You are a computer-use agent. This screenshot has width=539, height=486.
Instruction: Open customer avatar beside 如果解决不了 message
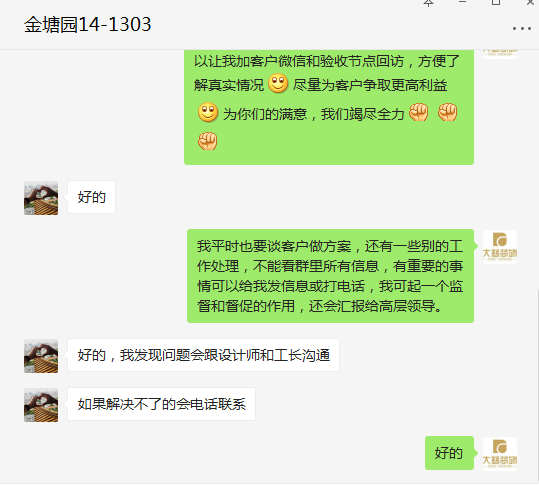click(x=41, y=405)
